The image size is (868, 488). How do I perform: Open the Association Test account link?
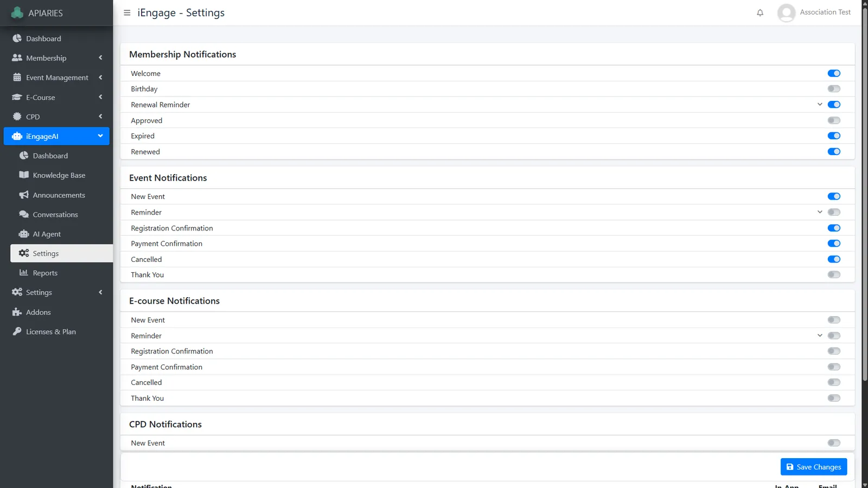tap(825, 12)
